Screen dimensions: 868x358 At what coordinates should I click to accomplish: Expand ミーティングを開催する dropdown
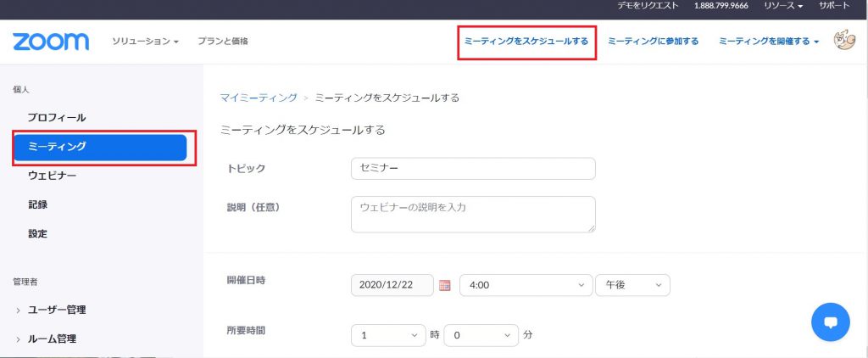click(x=768, y=42)
